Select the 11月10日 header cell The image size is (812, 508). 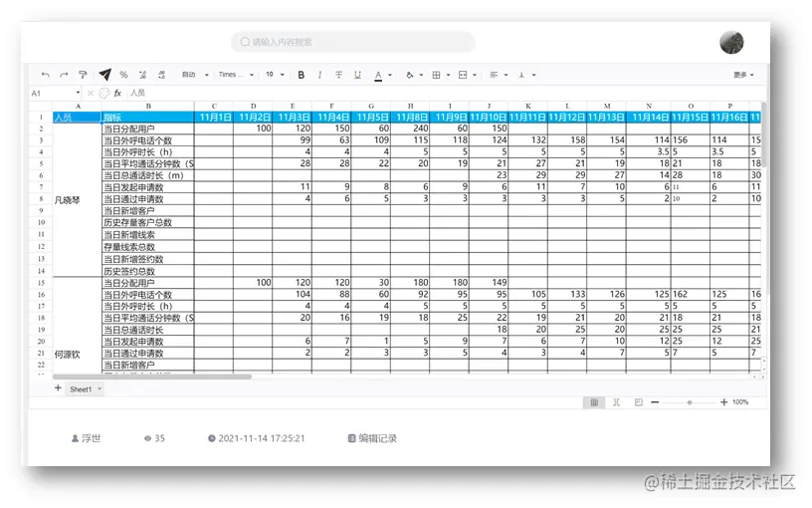(x=489, y=118)
